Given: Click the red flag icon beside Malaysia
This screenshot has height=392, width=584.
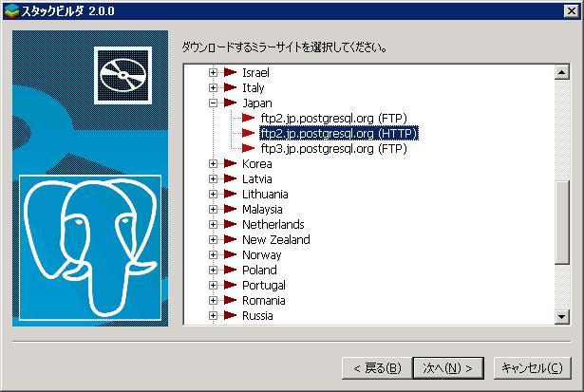Looking at the screenshot, I should tap(230, 209).
